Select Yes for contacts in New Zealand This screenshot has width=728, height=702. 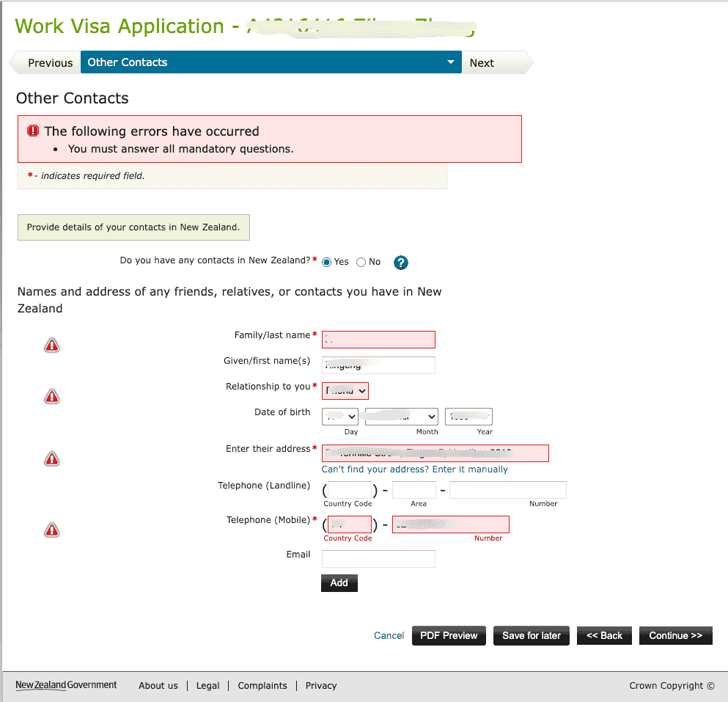click(327, 263)
